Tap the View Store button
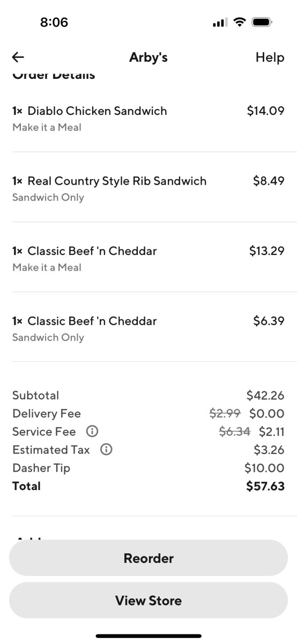 click(148, 600)
